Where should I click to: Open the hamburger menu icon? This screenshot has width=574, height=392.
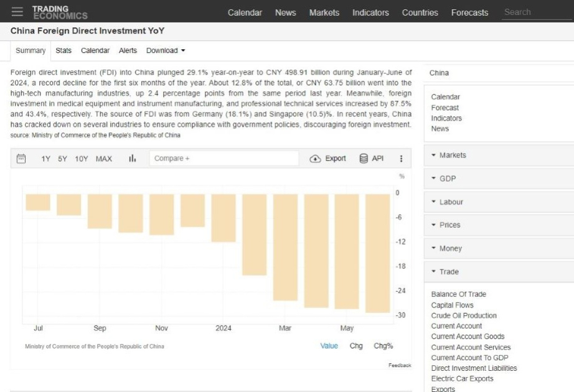17,12
